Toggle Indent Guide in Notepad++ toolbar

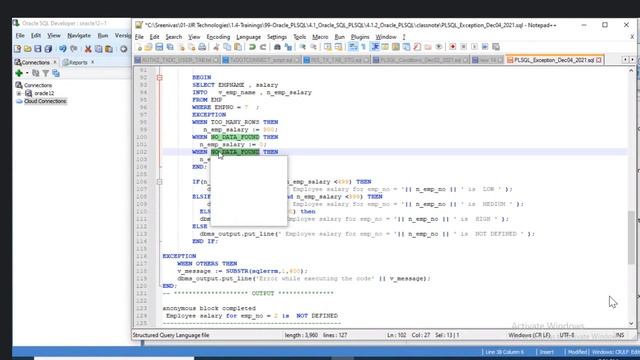(374, 47)
